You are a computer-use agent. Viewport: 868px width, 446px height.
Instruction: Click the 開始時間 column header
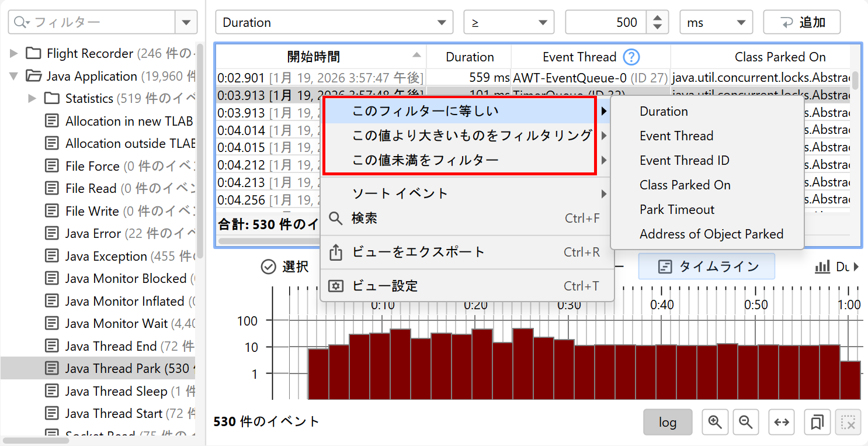click(x=314, y=57)
